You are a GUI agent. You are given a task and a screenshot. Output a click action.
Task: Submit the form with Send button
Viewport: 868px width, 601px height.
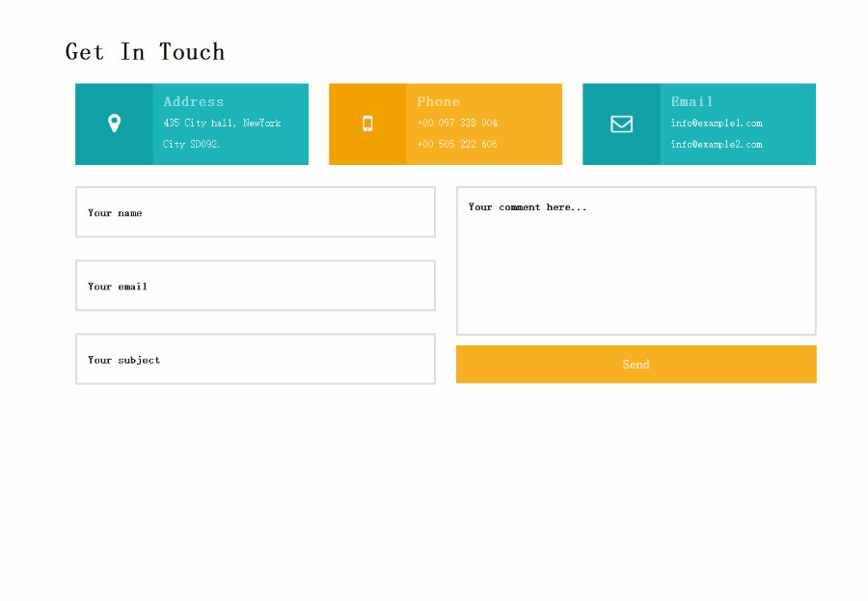click(x=637, y=365)
